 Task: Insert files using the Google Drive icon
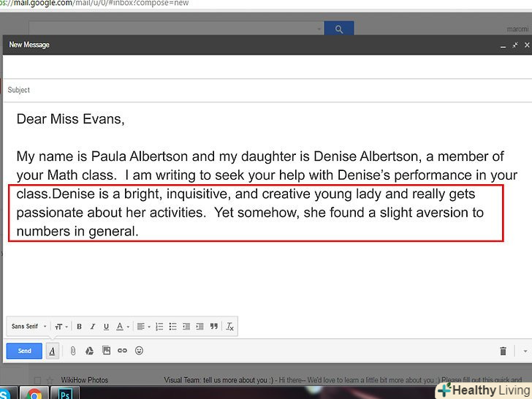pyautogui.click(x=89, y=351)
